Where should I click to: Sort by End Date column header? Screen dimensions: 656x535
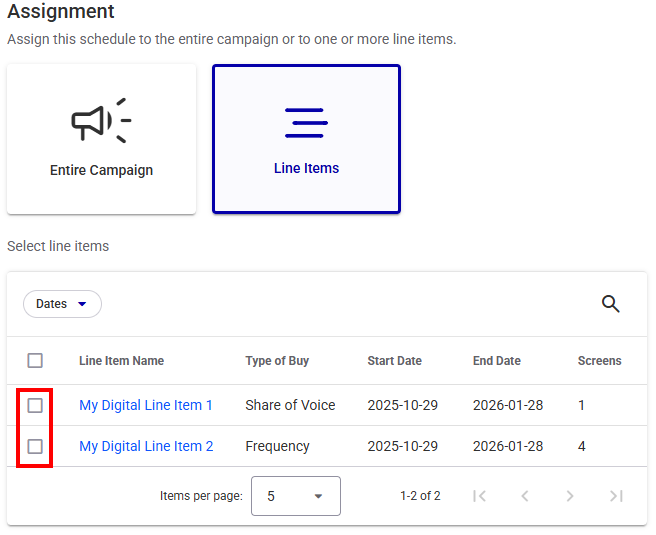click(498, 361)
